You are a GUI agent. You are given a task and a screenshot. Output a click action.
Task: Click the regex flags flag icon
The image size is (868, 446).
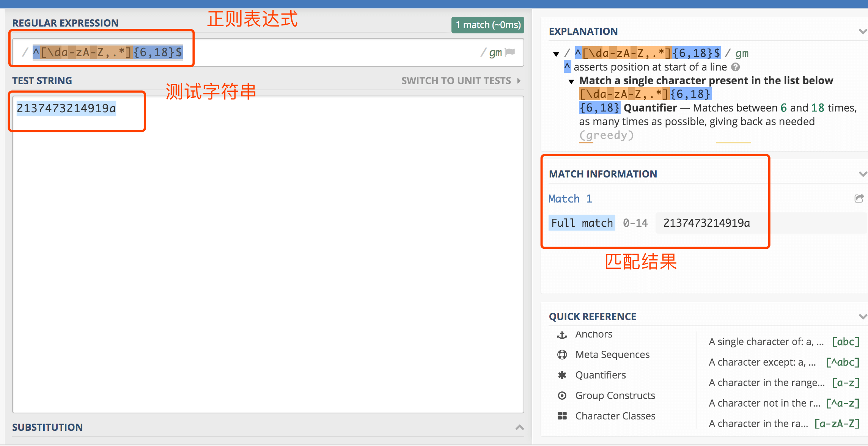510,52
